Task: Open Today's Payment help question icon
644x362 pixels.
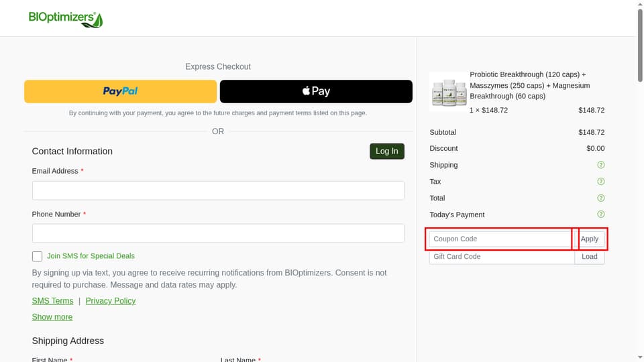Action: [x=600, y=215]
